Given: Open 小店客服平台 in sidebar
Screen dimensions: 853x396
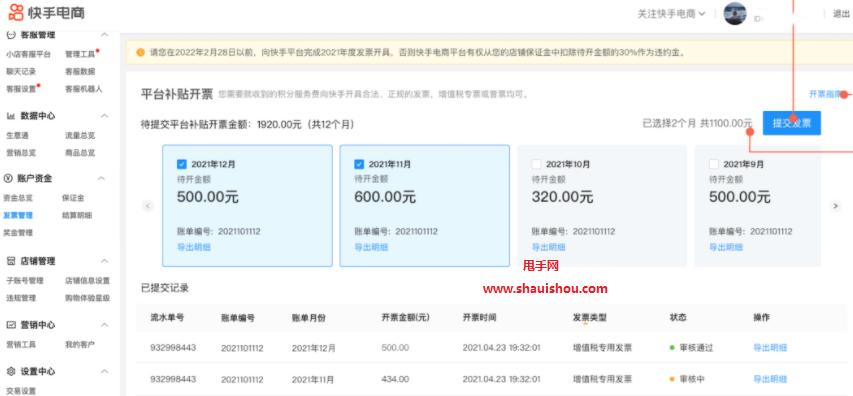Looking at the screenshot, I should (x=28, y=54).
